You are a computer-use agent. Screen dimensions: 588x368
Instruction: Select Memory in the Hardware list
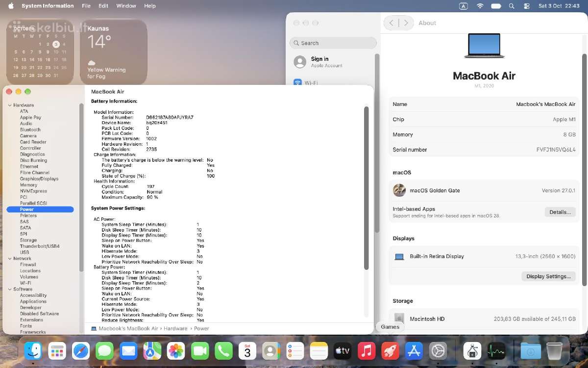(28, 185)
